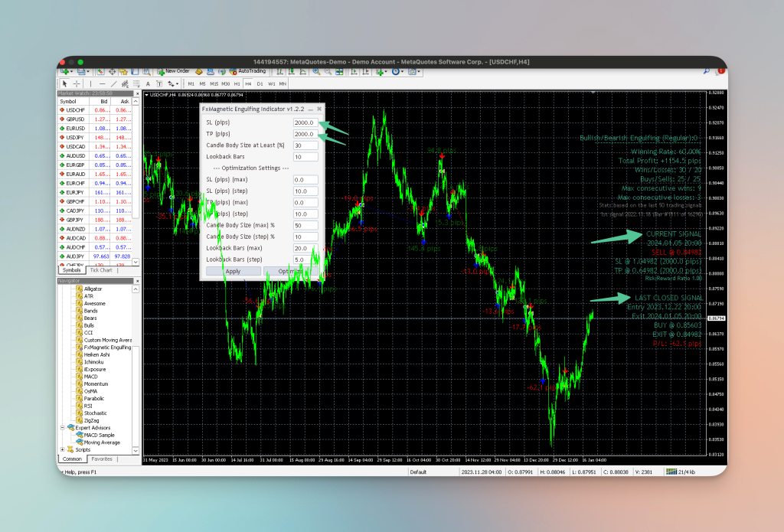
Task: Open the New Order tool
Action: click(176, 71)
